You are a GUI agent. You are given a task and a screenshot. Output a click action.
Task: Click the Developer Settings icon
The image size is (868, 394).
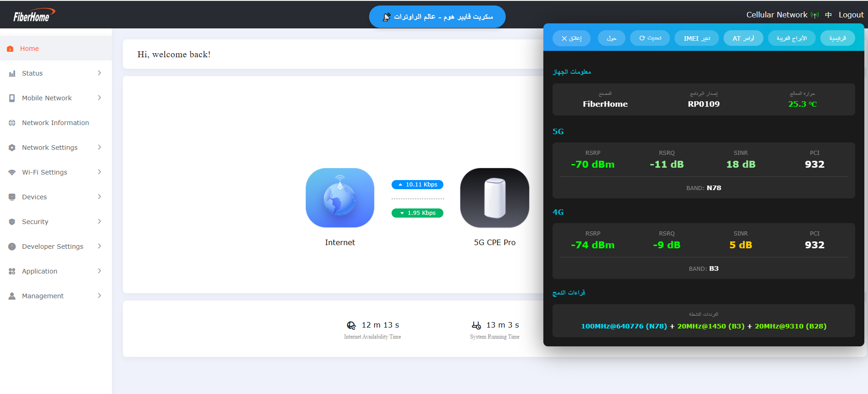tap(12, 246)
